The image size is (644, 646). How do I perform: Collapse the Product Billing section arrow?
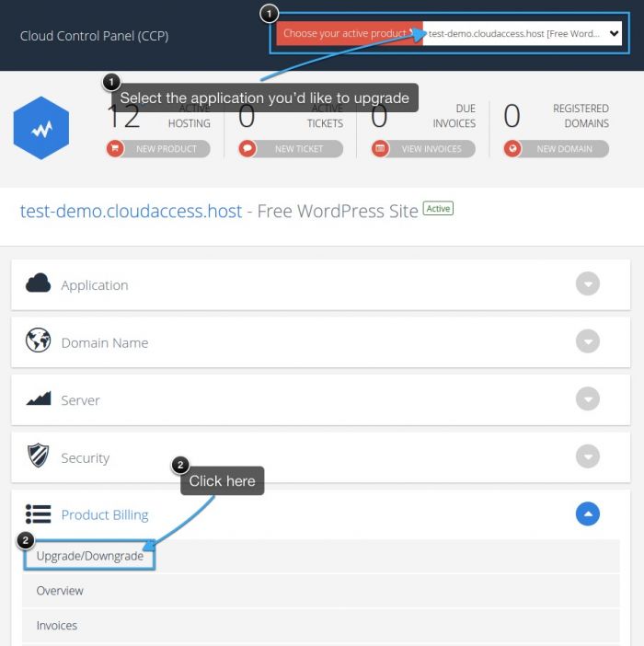coord(588,513)
